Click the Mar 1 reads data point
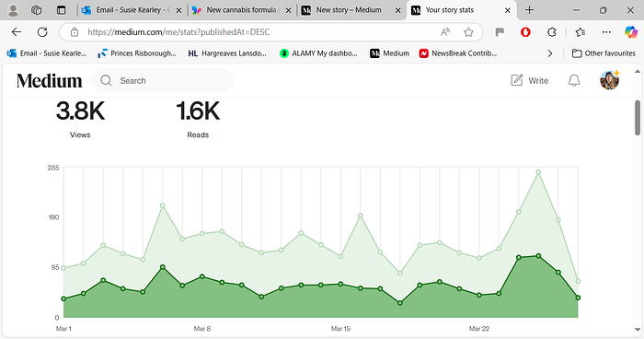This screenshot has height=339, width=644. click(x=63, y=298)
